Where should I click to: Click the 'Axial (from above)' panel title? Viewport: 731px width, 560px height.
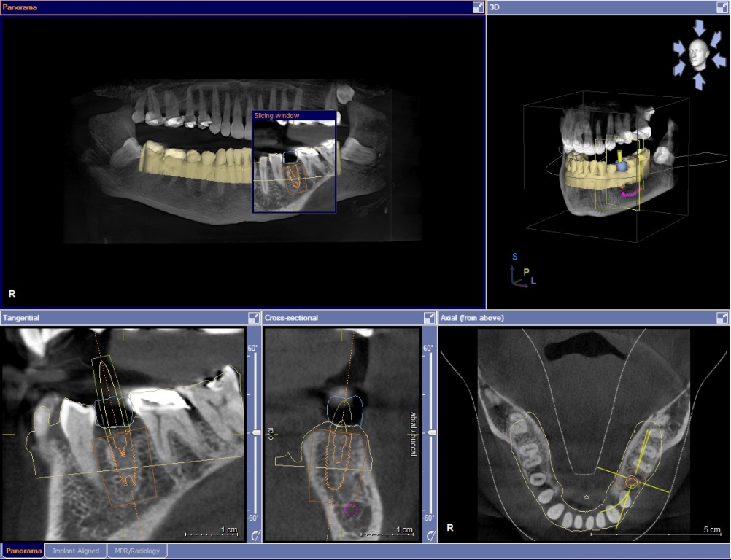(x=472, y=318)
